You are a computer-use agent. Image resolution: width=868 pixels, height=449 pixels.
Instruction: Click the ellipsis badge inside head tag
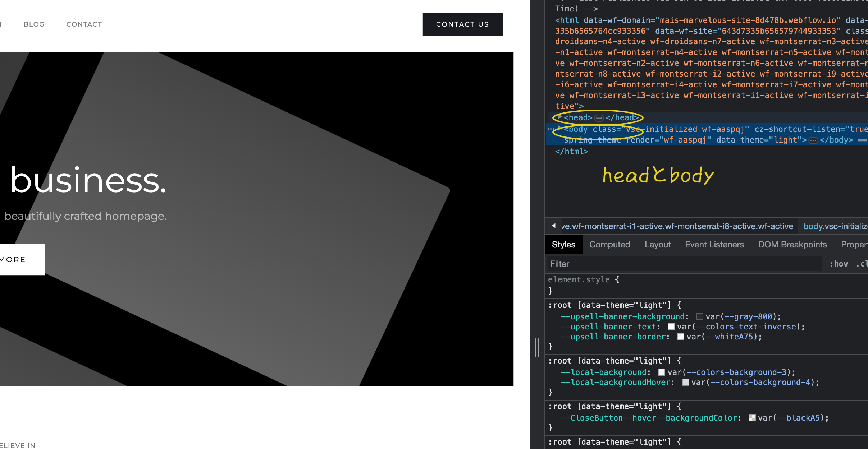(599, 118)
